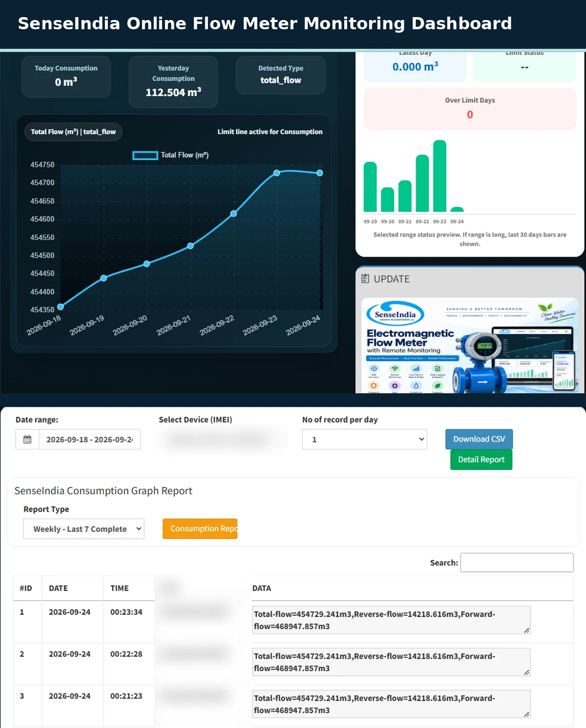
Task: Click the tiny 09-24 green bar
Action: tap(457, 210)
